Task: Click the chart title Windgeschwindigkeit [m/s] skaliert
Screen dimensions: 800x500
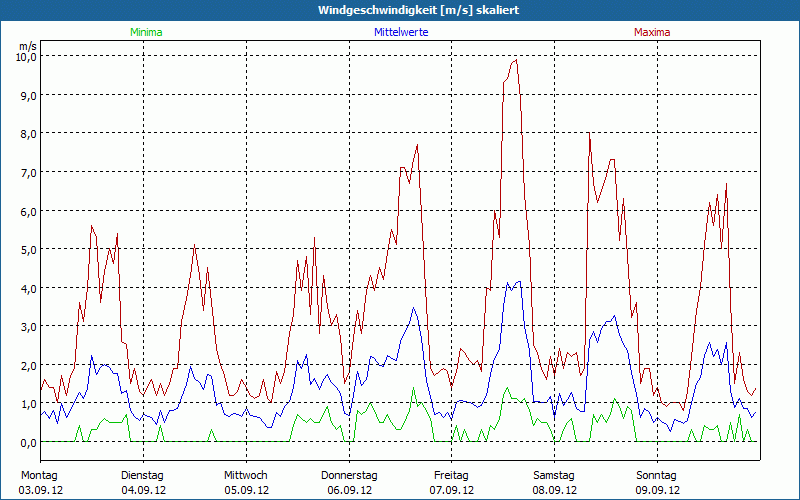Action: tap(418, 10)
